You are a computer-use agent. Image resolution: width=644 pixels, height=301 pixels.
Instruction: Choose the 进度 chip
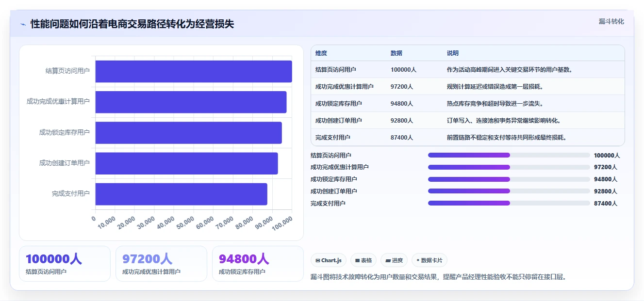[394, 260]
